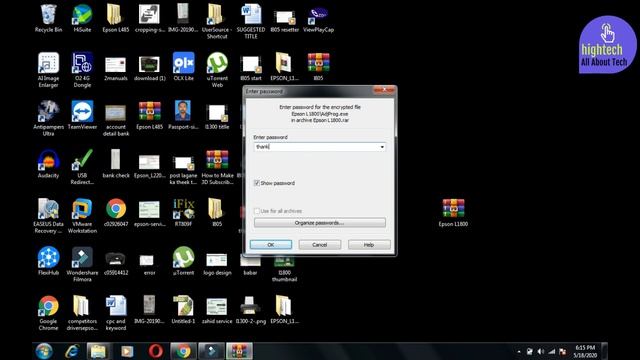The width and height of the screenshot is (640, 360).
Task: Select the OLX Lite desktop icon
Action: pyautogui.click(x=183, y=66)
